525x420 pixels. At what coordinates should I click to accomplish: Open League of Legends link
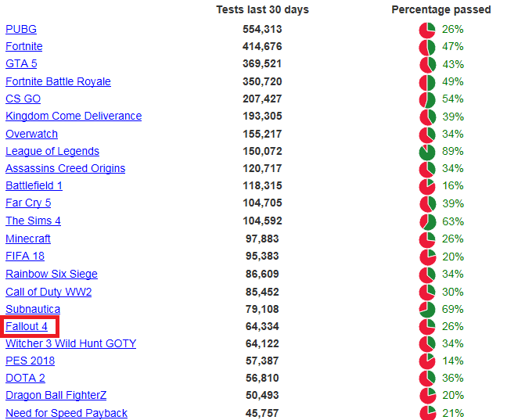coord(52,151)
